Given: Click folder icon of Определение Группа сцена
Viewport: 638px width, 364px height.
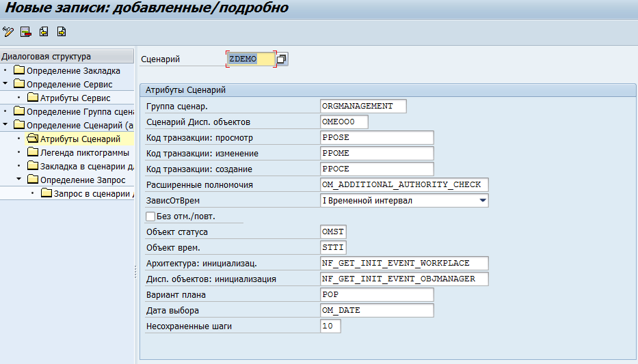Looking at the screenshot, I should [x=19, y=111].
